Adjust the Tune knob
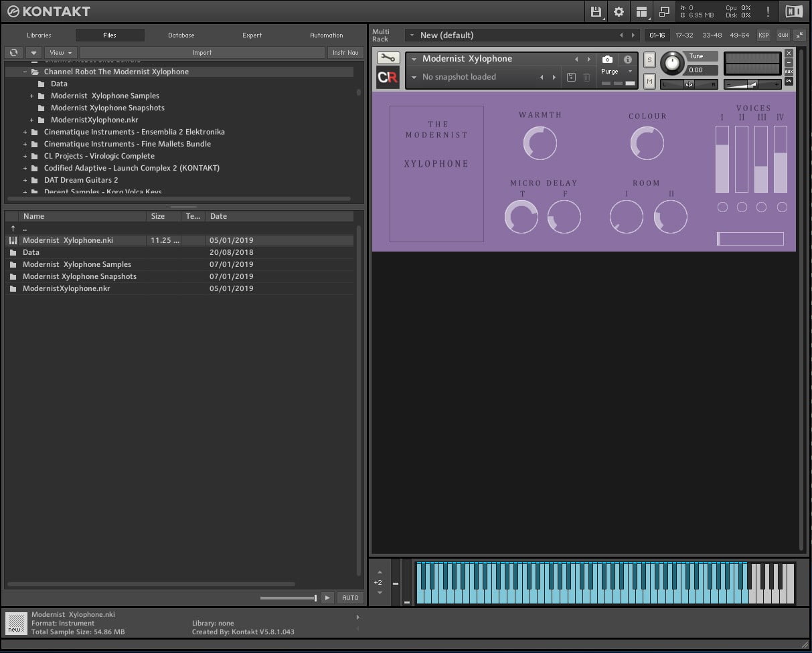This screenshot has height=653, width=812. (x=673, y=64)
